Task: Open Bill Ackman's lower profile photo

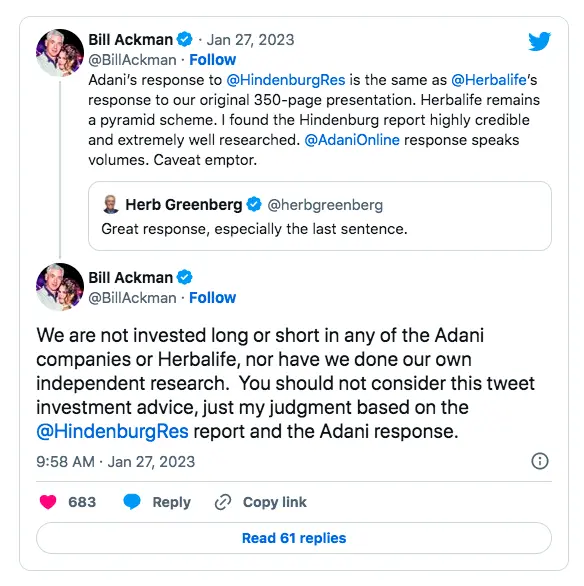Action: click(x=60, y=287)
